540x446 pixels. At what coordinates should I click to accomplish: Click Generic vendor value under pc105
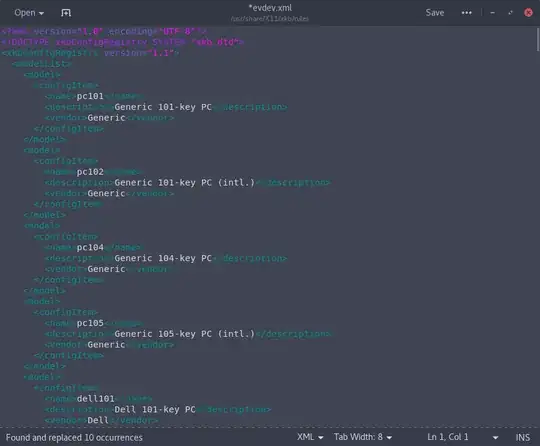tap(106, 345)
